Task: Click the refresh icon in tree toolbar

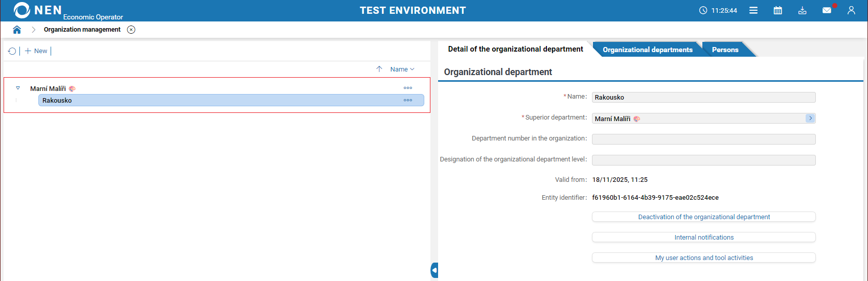Action: [x=12, y=51]
